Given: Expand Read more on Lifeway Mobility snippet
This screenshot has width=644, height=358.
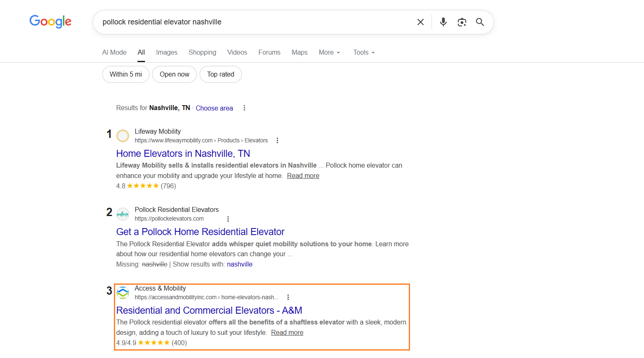Looking at the screenshot, I should [303, 176].
